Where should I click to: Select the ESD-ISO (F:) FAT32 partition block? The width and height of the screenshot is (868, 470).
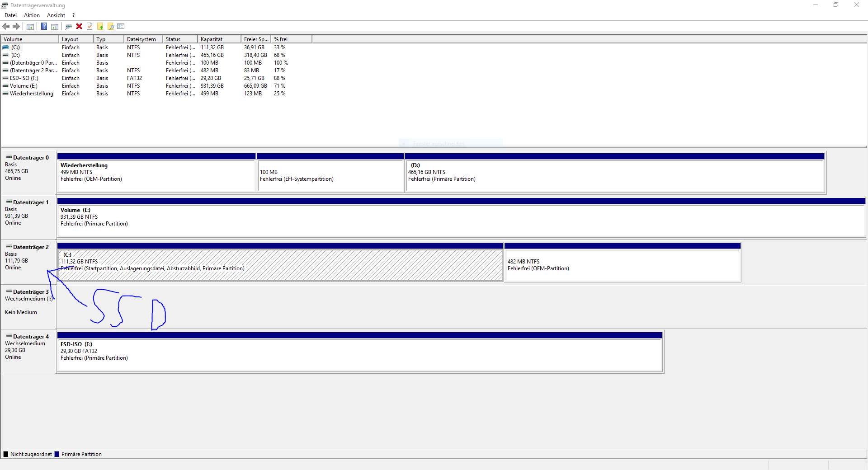tap(360, 352)
